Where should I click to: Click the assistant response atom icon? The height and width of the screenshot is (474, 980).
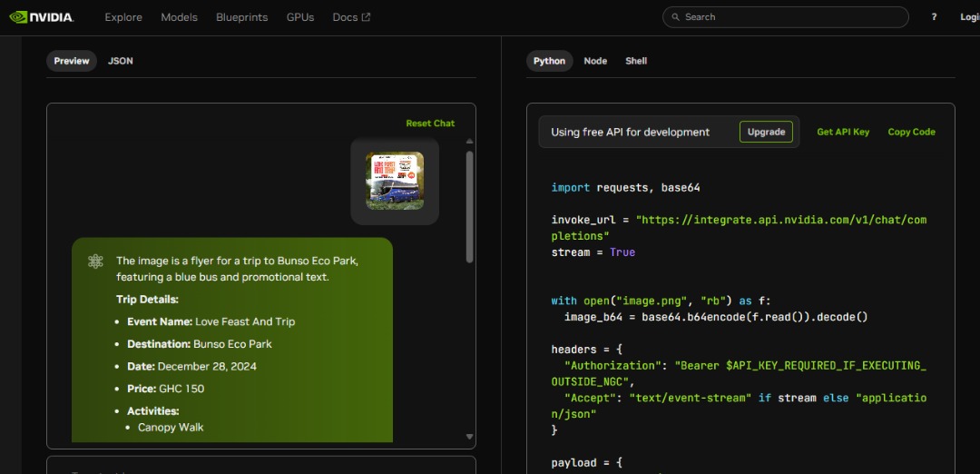click(95, 262)
